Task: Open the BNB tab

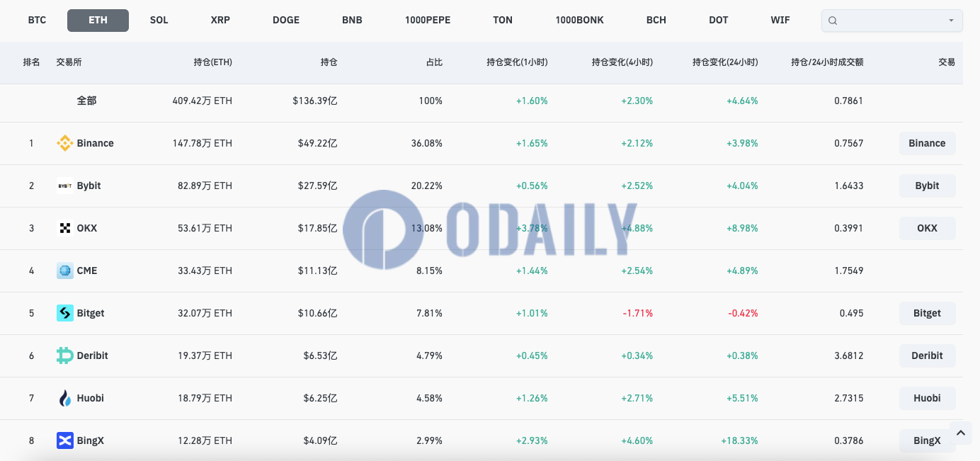Action: pyautogui.click(x=352, y=21)
